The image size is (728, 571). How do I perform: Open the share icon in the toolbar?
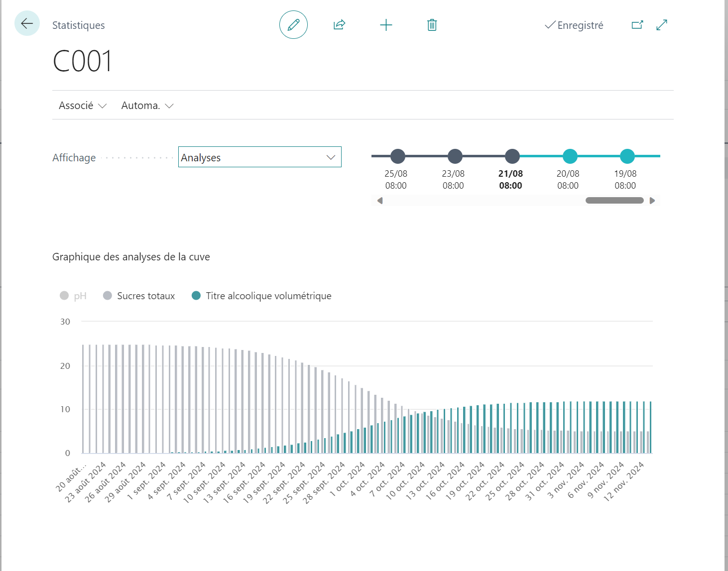pyautogui.click(x=339, y=25)
